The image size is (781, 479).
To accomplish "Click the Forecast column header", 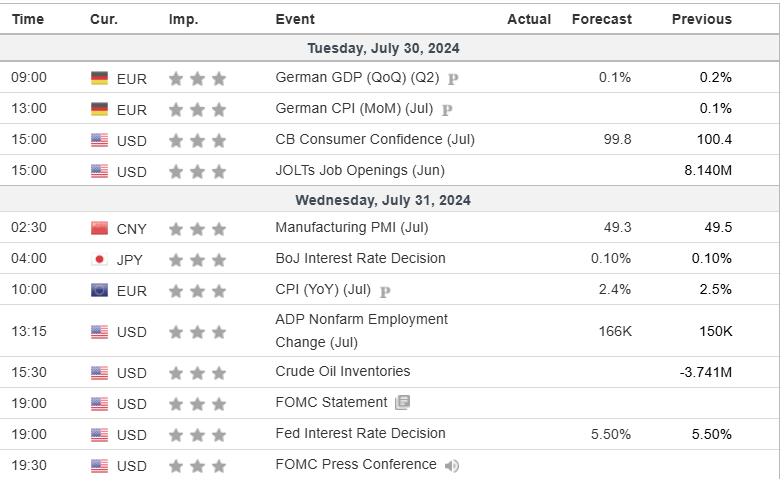I will pyautogui.click(x=601, y=19).
